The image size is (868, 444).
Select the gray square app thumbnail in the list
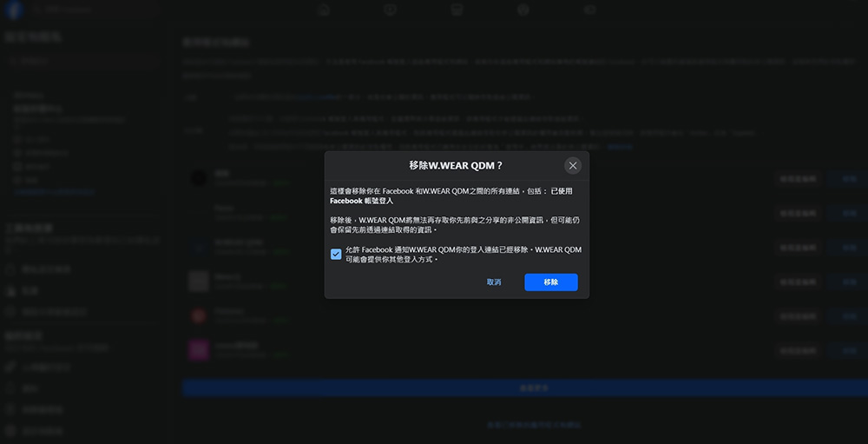[199, 281]
